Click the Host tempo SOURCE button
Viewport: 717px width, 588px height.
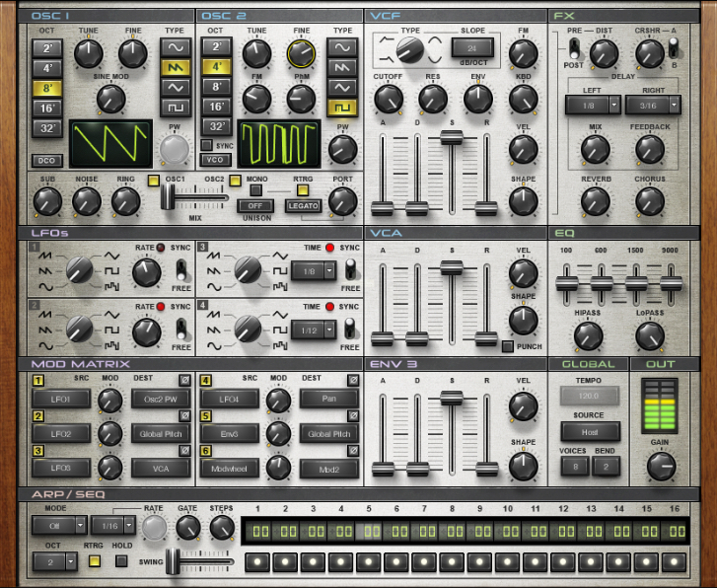click(x=590, y=431)
